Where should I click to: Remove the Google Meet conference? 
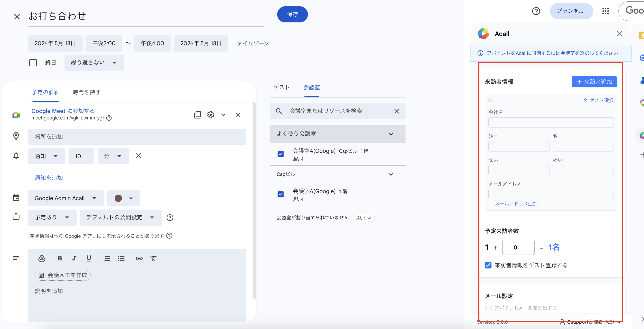coord(238,115)
